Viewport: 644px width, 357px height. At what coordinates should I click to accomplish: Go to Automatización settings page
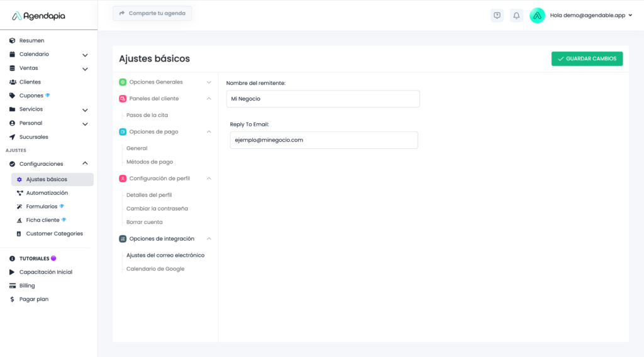[x=47, y=193]
